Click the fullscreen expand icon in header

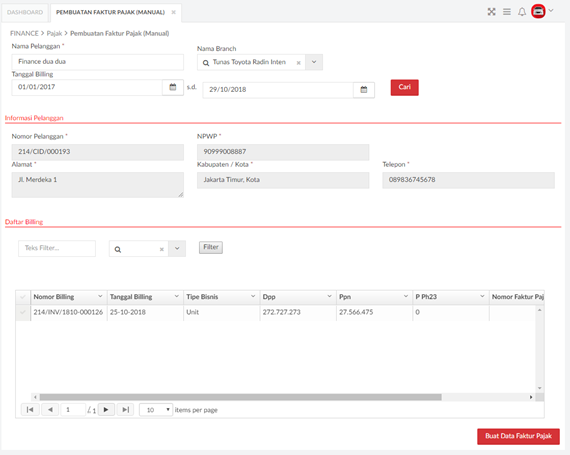coord(491,12)
